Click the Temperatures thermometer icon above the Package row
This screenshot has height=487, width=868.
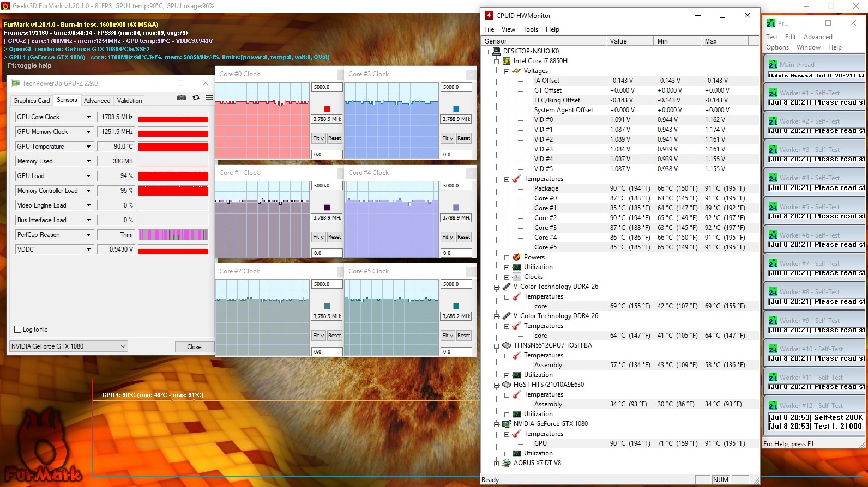(517, 179)
